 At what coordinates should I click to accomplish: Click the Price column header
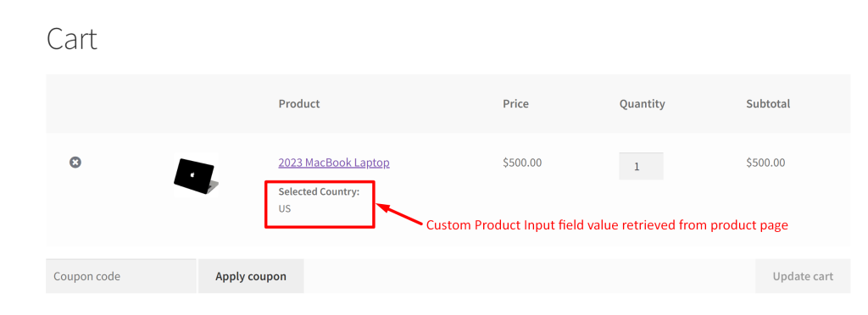click(x=515, y=103)
